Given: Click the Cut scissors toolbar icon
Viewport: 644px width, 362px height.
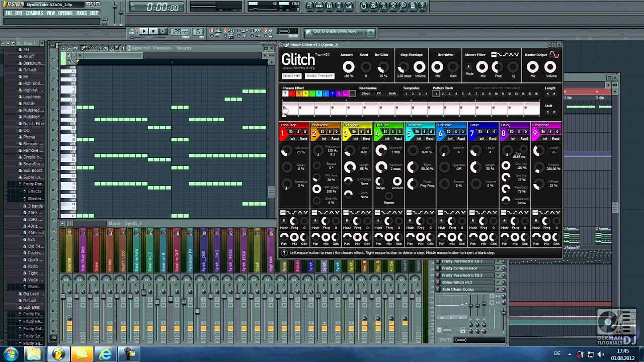Looking at the screenshot, I should pyautogui.click(x=393, y=6).
